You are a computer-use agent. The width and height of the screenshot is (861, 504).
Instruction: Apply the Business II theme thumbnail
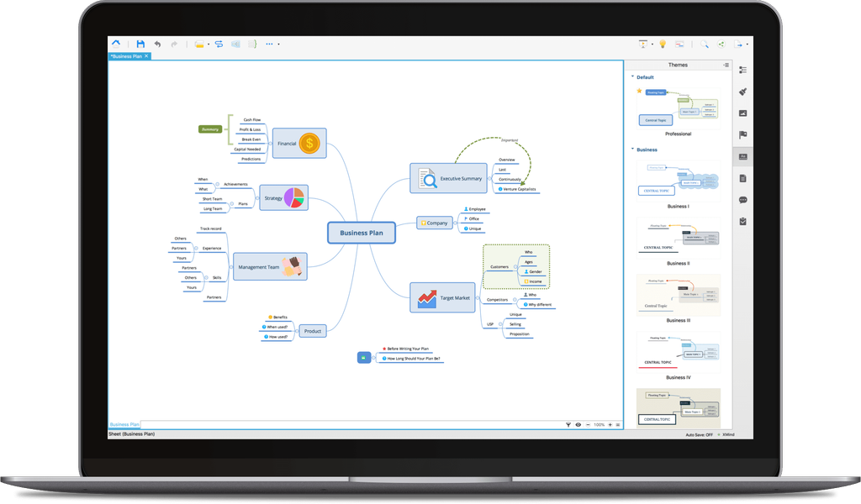[678, 238]
